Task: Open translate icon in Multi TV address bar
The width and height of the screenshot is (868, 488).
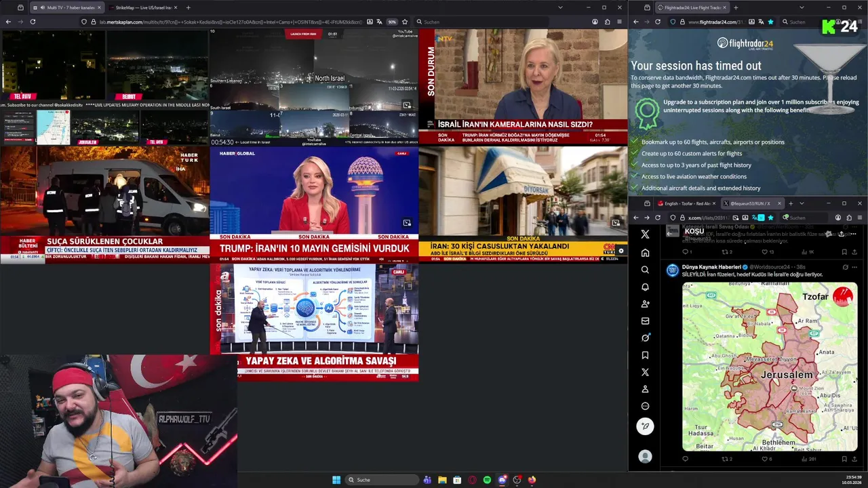Action: tap(379, 22)
